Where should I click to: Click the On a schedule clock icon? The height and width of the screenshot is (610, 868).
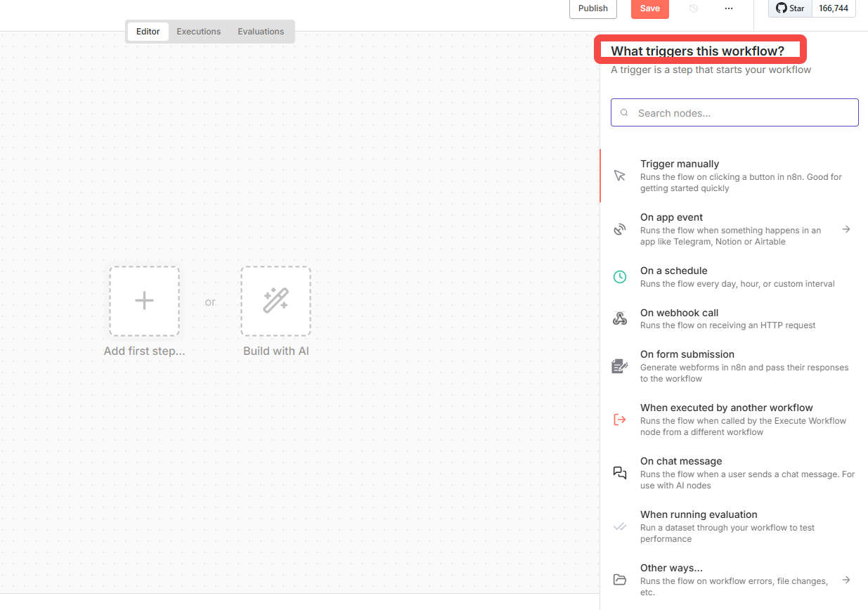tap(619, 277)
